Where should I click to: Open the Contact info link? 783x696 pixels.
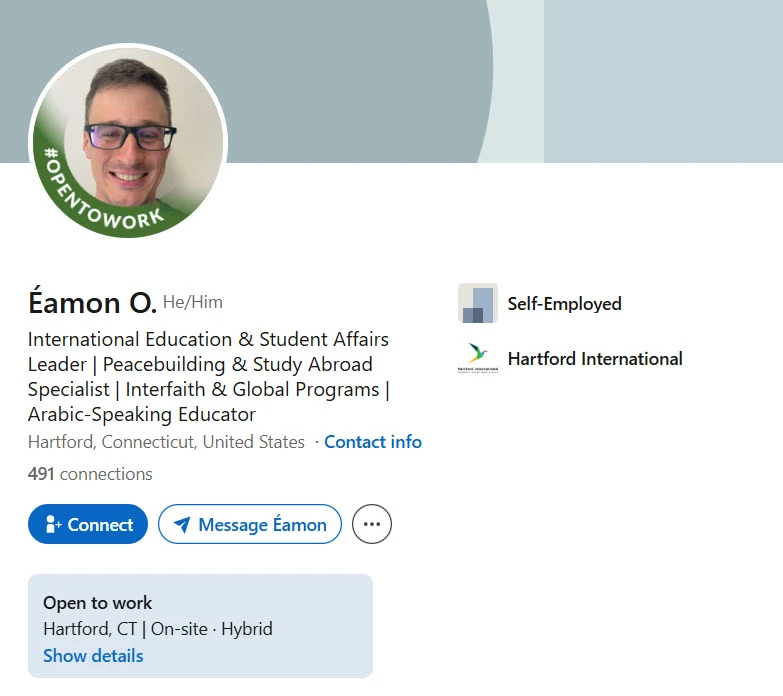[x=373, y=442]
